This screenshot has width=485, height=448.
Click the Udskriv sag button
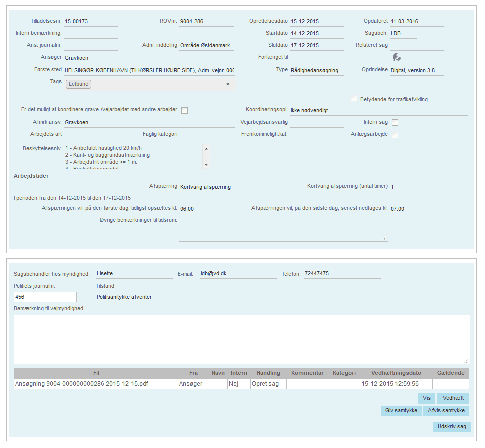[x=451, y=427]
